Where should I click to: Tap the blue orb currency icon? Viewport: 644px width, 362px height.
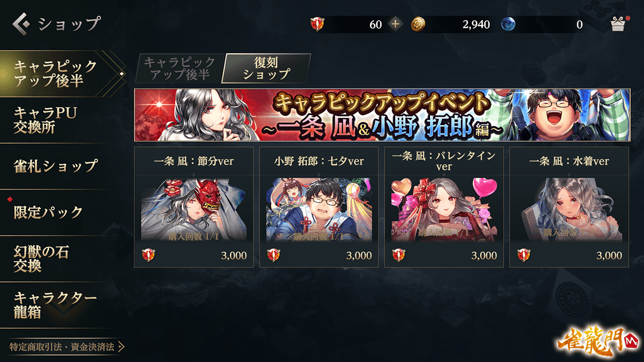(x=508, y=24)
